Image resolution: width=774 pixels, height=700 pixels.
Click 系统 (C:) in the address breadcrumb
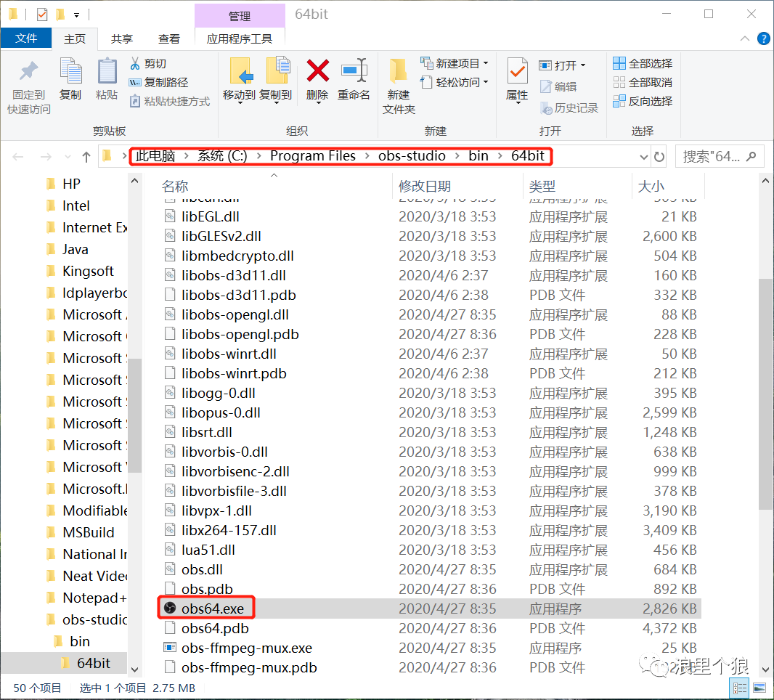(222, 156)
